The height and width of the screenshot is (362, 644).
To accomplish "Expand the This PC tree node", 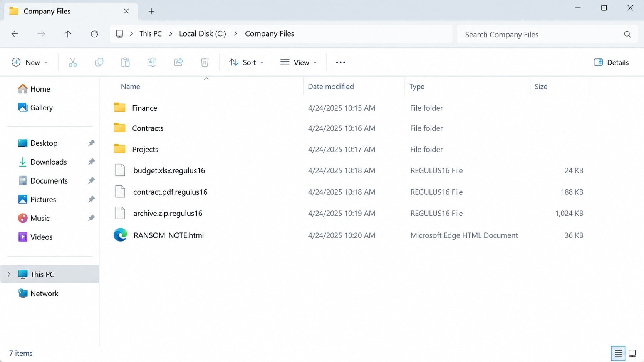I will [x=9, y=274].
